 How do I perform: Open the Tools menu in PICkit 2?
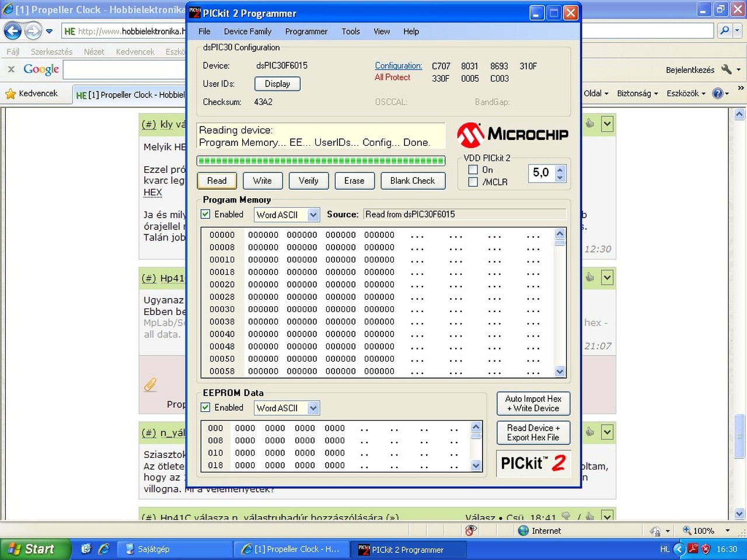click(x=351, y=32)
